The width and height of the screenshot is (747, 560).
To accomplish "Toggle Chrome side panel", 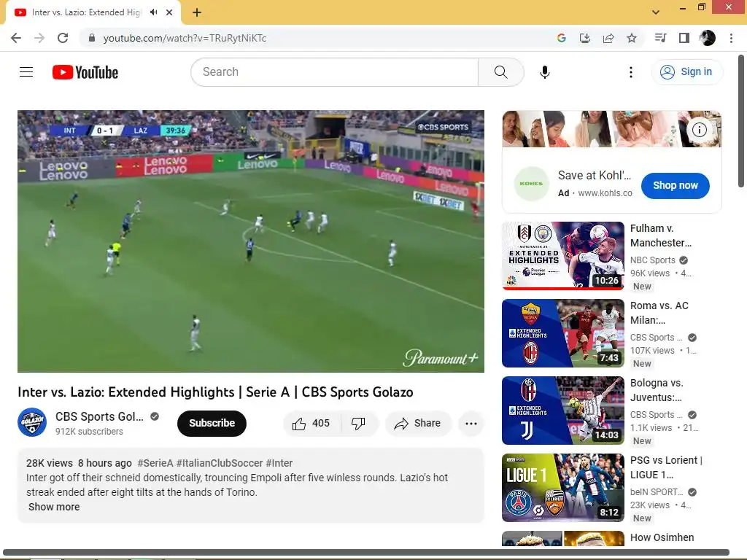I will pos(684,38).
